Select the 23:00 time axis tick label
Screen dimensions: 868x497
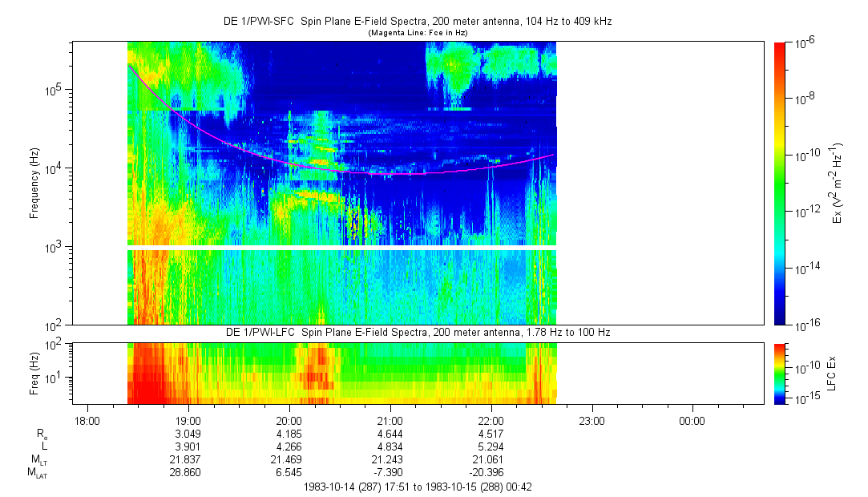(x=591, y=421)
